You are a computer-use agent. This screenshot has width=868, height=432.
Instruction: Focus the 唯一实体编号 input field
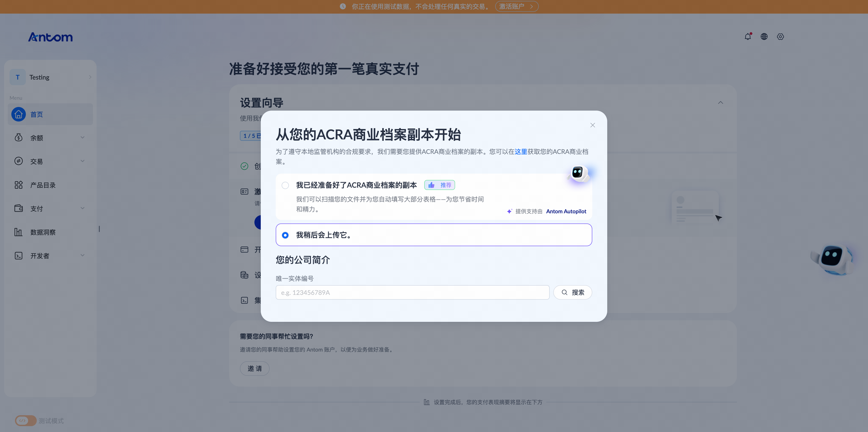coord(412,293)
